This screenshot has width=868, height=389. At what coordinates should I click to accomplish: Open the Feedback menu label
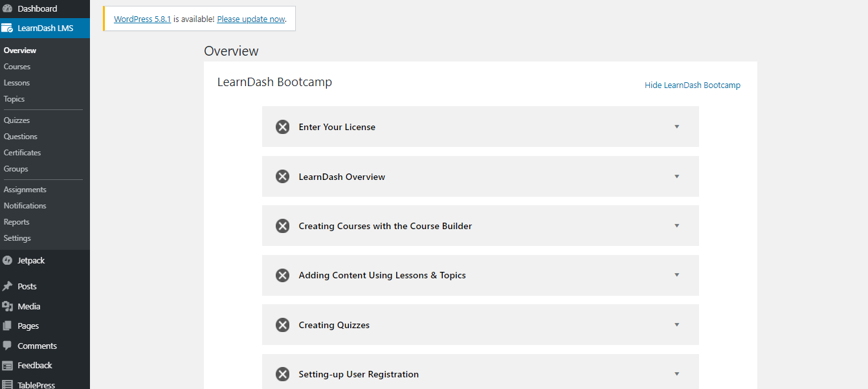(35, 366)
